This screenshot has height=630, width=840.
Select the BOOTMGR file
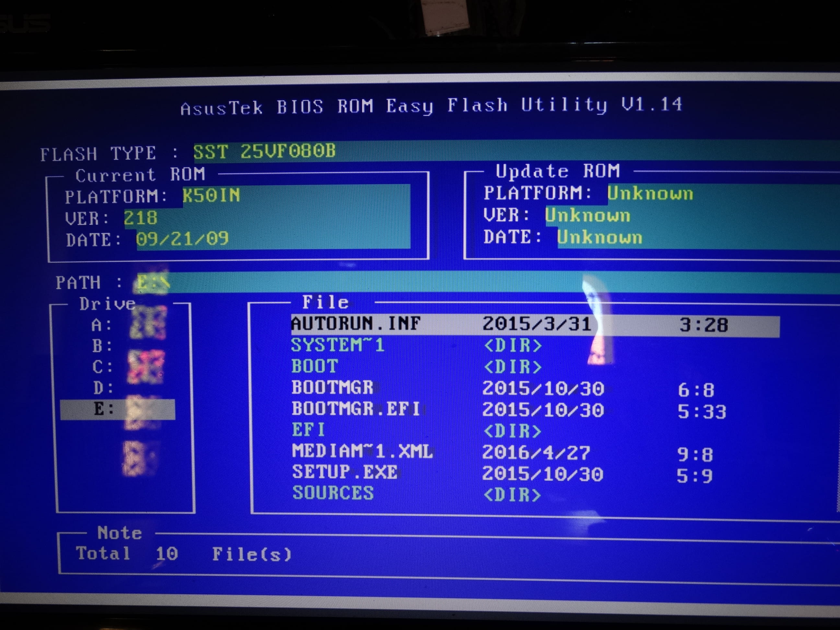click(332, 388)
